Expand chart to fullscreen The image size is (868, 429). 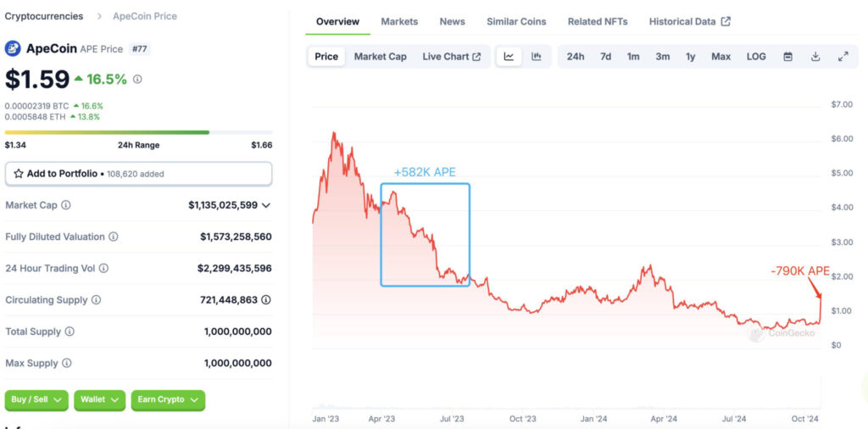pyautogui.click(x=843, y=57)
